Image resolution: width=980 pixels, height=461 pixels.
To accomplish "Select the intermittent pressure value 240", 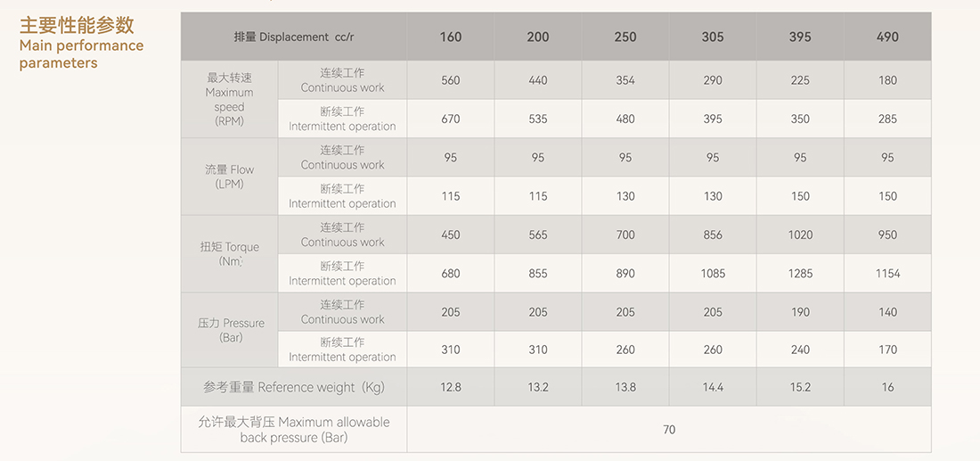I will coord(800,350).
